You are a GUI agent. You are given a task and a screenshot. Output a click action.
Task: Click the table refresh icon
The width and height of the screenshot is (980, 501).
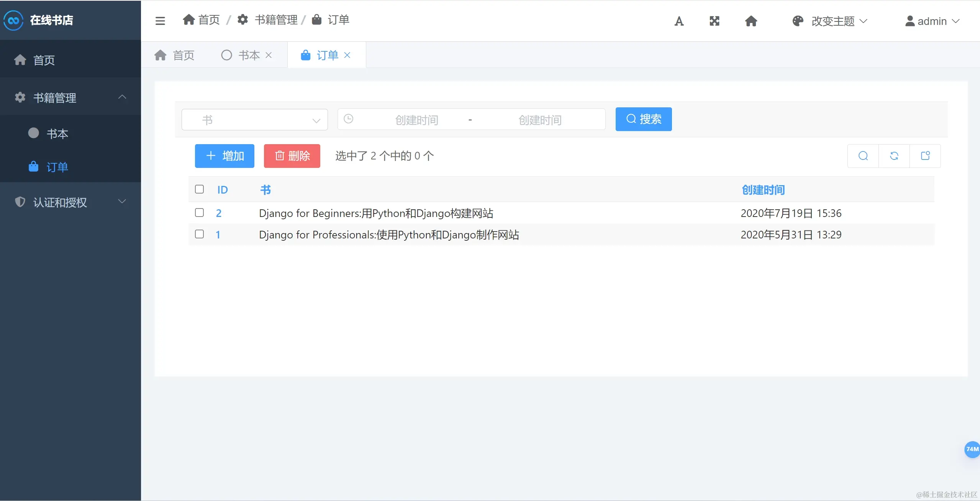click(x=894, y=156)
